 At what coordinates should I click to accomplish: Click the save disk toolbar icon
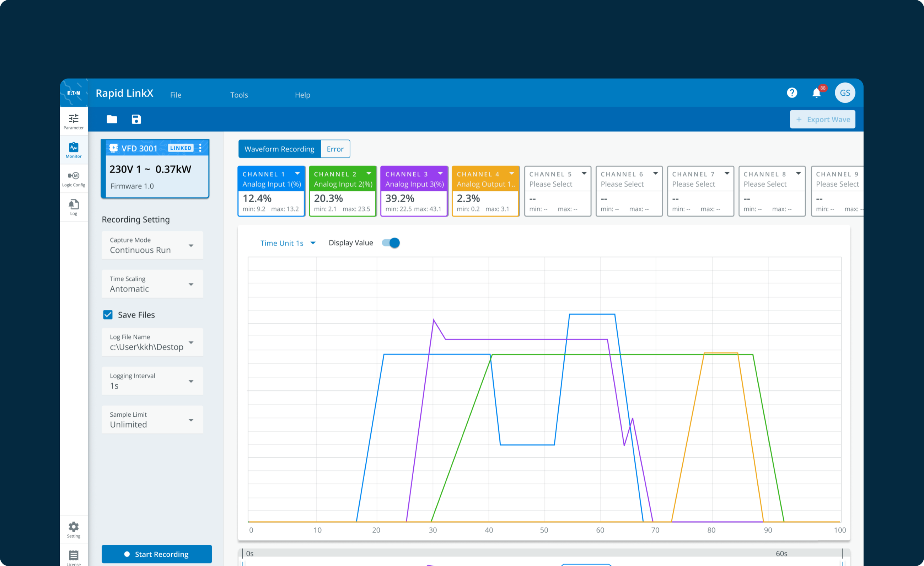pyautogui.click(x=136, y=119)
